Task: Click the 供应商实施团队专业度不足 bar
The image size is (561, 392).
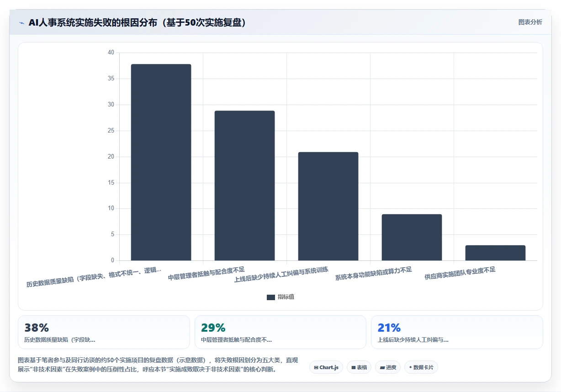Action: coord(495,253)
